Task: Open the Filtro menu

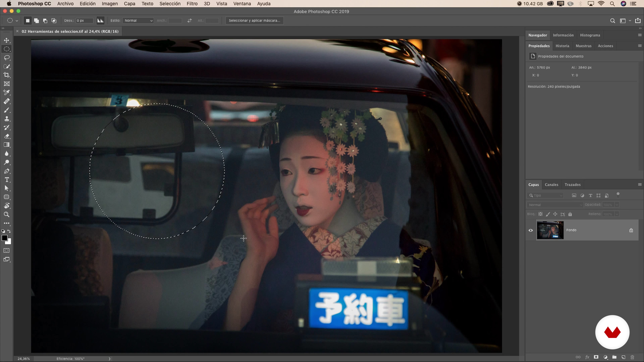Action: 192,4
